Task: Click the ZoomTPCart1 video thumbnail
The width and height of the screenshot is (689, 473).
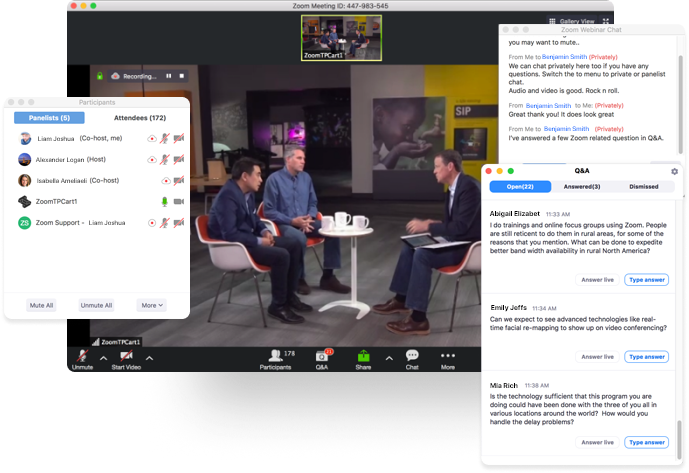Action: tap(341, 38)
